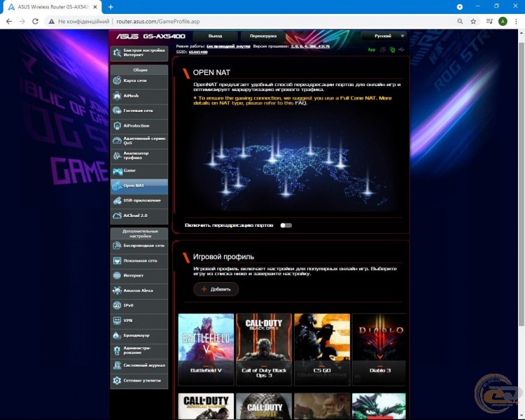
Task: Click the ASUS GS-AX5400 logo
Action: (x=150, y=36)
